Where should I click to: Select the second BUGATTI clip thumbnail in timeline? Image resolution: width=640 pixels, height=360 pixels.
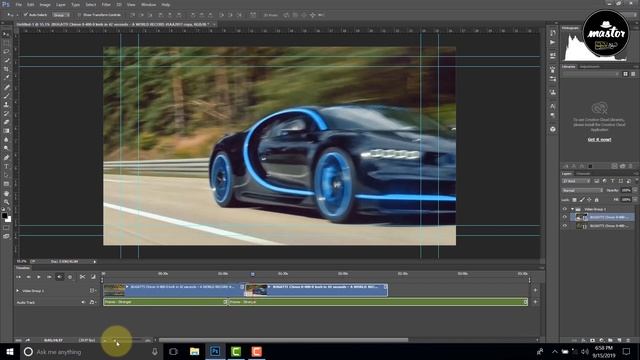coord(256,290)
